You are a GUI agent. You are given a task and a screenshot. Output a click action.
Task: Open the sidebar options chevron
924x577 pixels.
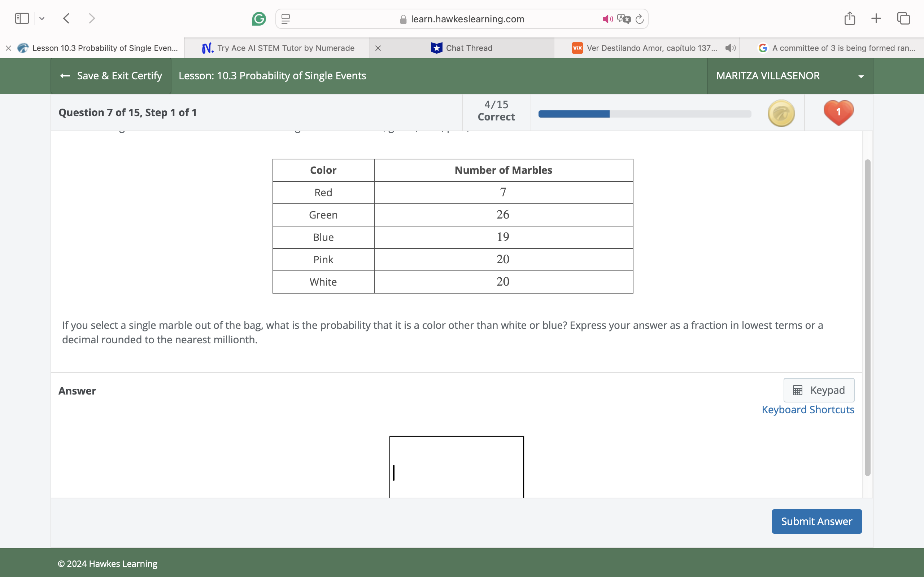42,18
